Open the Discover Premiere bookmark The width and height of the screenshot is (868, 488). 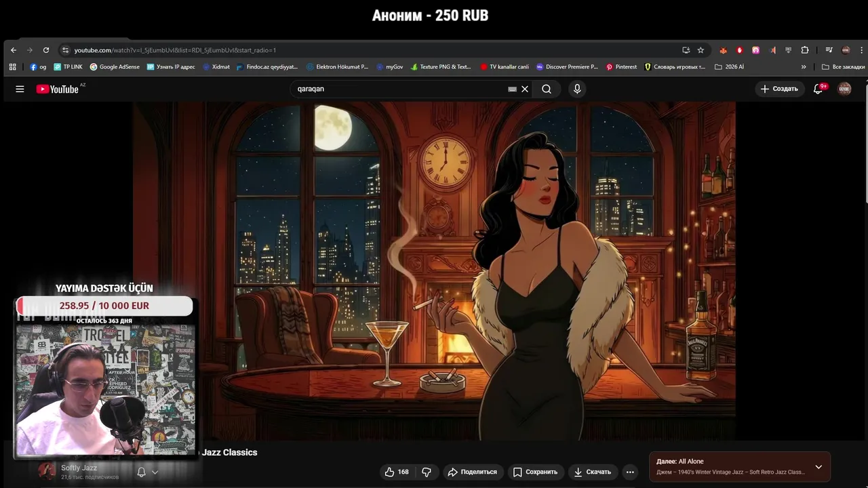[567, 67]
